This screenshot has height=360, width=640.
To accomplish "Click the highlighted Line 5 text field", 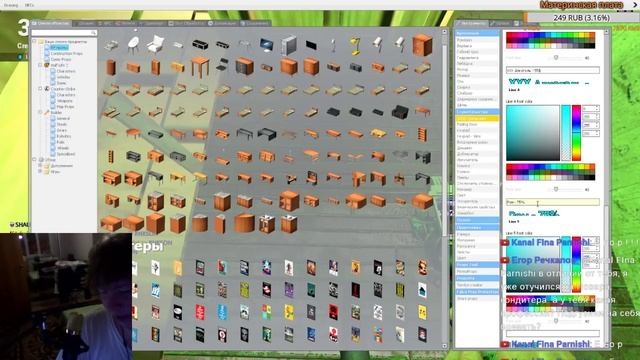I will tap(553, 202).
